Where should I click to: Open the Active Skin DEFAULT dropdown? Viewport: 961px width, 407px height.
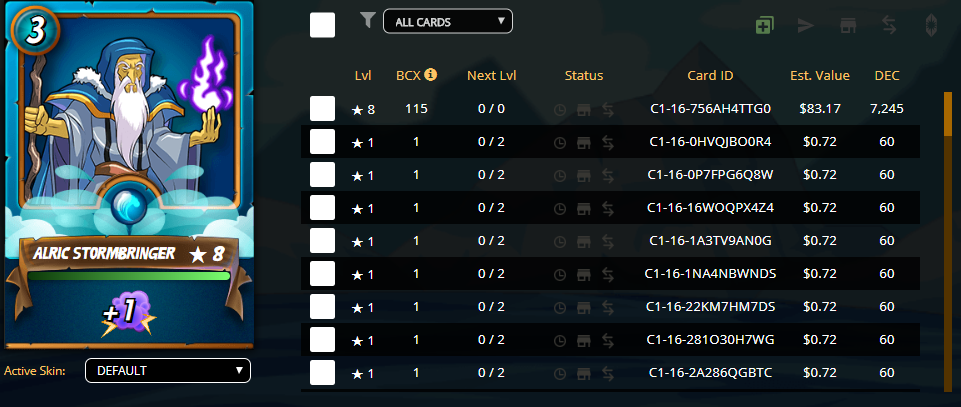(167, 370)
